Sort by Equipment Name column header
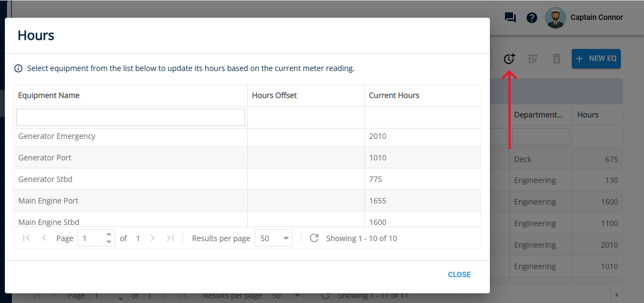The height and width of the screenshot is (303, 644). (x=49, y=95)
